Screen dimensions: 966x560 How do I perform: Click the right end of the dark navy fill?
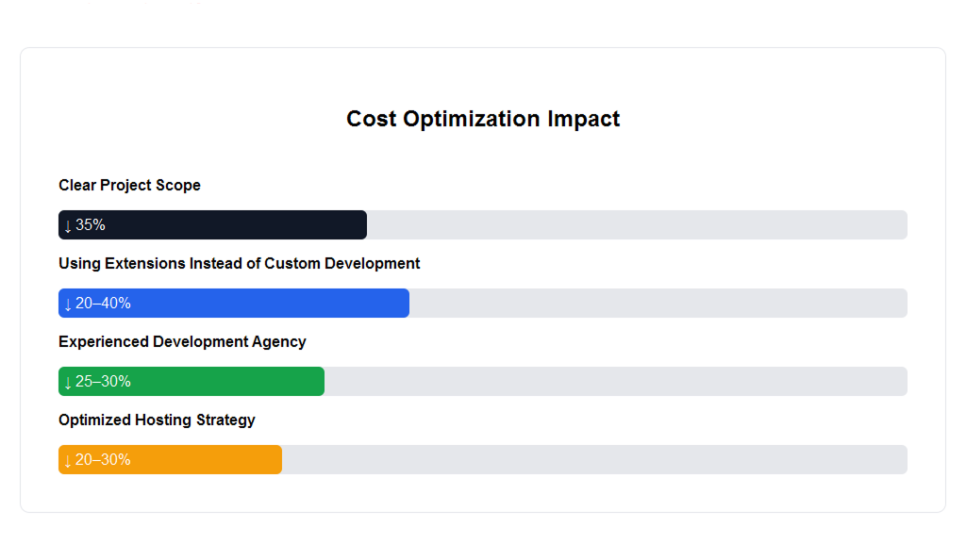[360, 225]
